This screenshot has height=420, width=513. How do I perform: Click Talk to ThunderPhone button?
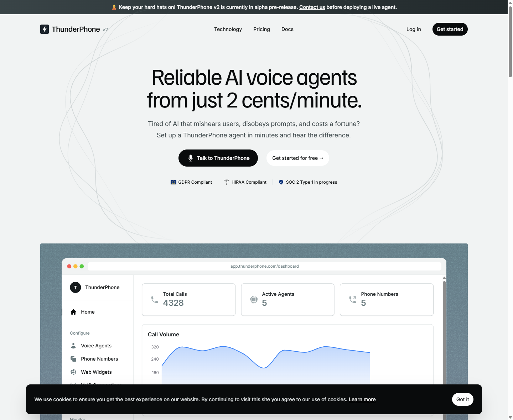[218, 158]
